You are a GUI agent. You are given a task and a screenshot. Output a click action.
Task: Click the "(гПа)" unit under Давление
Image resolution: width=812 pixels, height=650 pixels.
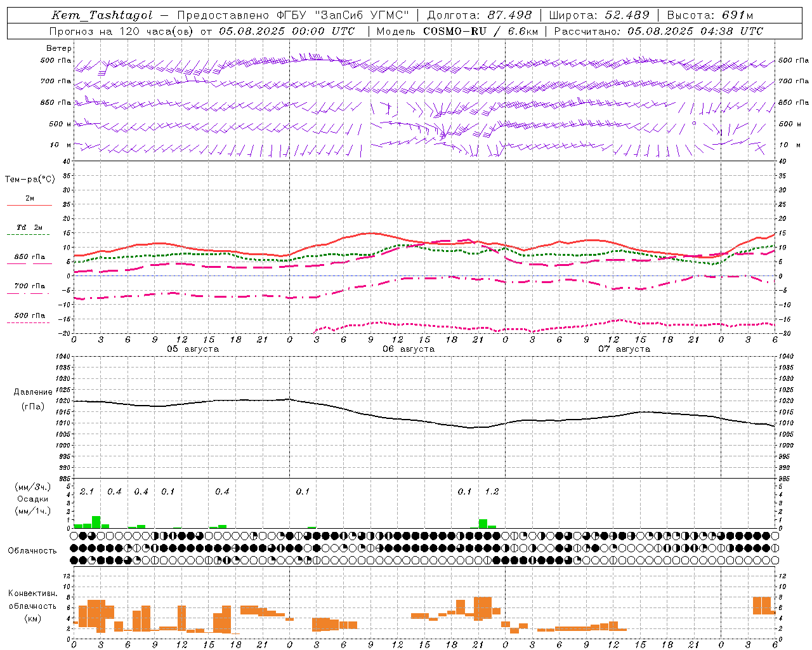pyautogui.click(x=33, y=407)
